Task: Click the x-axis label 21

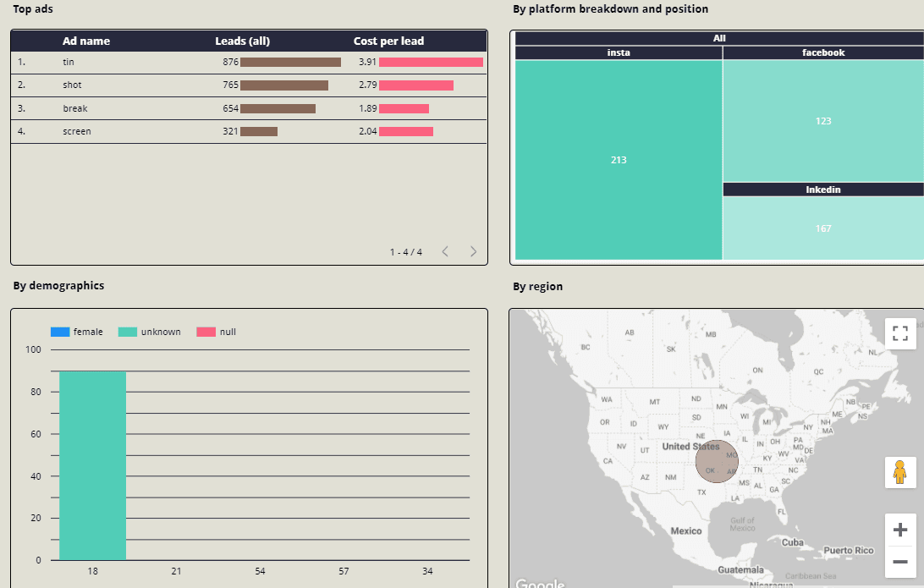Action: [x=176, y=571]
